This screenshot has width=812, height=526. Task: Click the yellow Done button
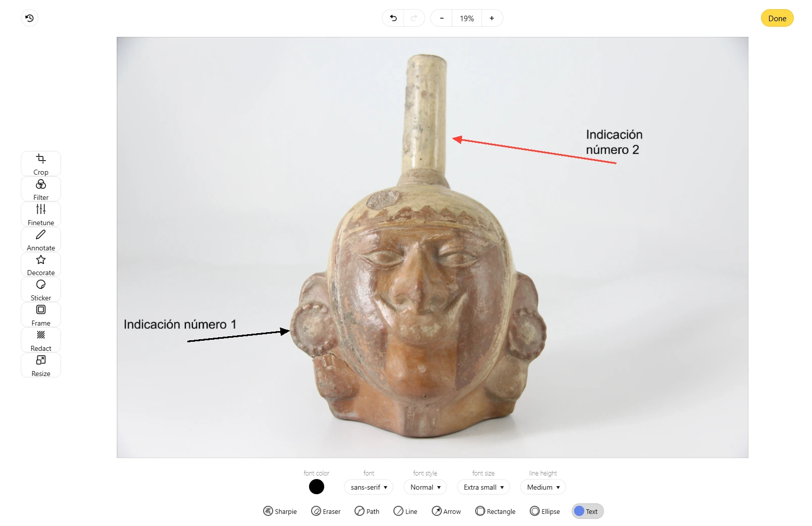pyautogui.click(x=777, y=18)
